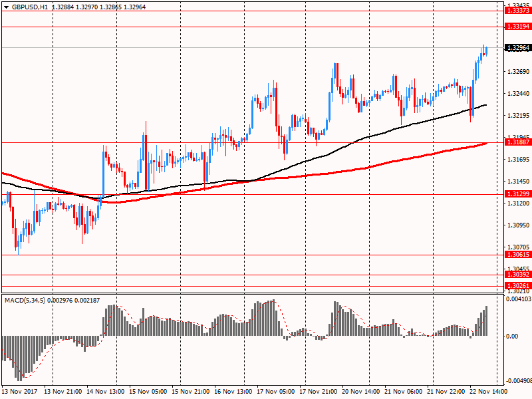Click the 21 Nov 06:00 time axis label
The height and width of the screenshot is (399, 532).
(404, 392)
